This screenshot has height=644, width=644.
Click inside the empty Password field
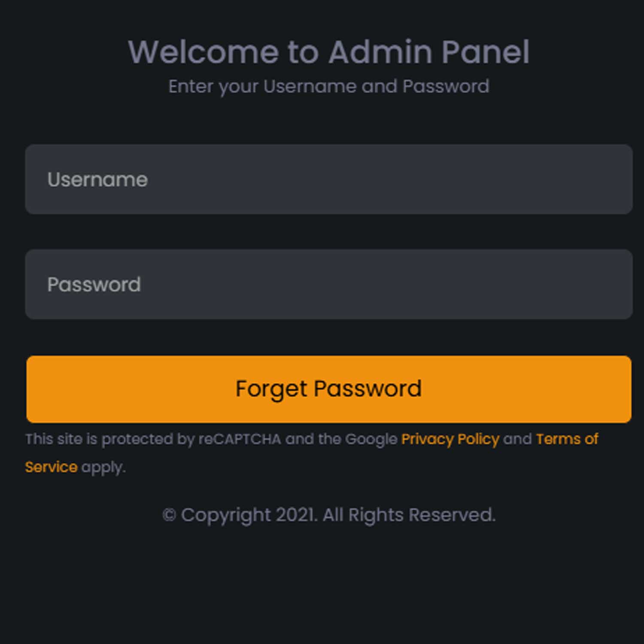click(322, 285)
